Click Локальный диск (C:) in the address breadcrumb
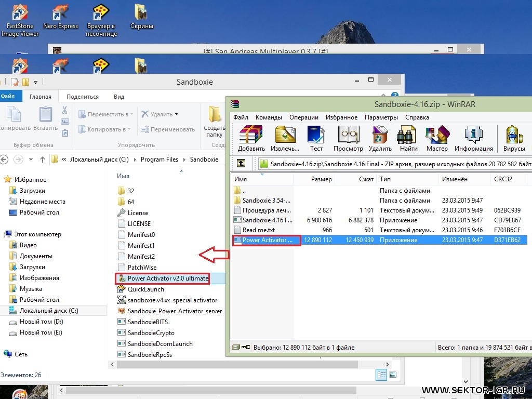The height and width of the screenshot is (399, 532). pyautogui.click(x=99, y=159)
